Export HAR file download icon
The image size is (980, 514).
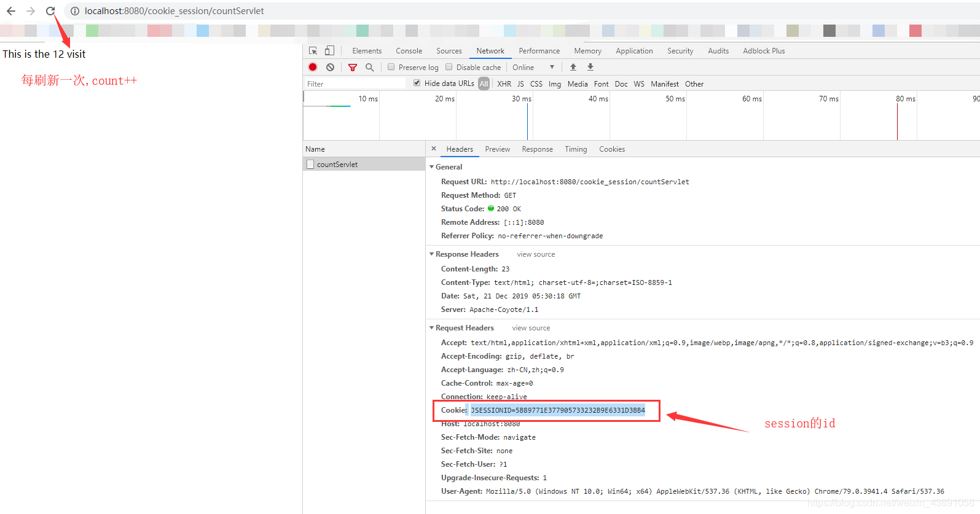click(590, 67)
